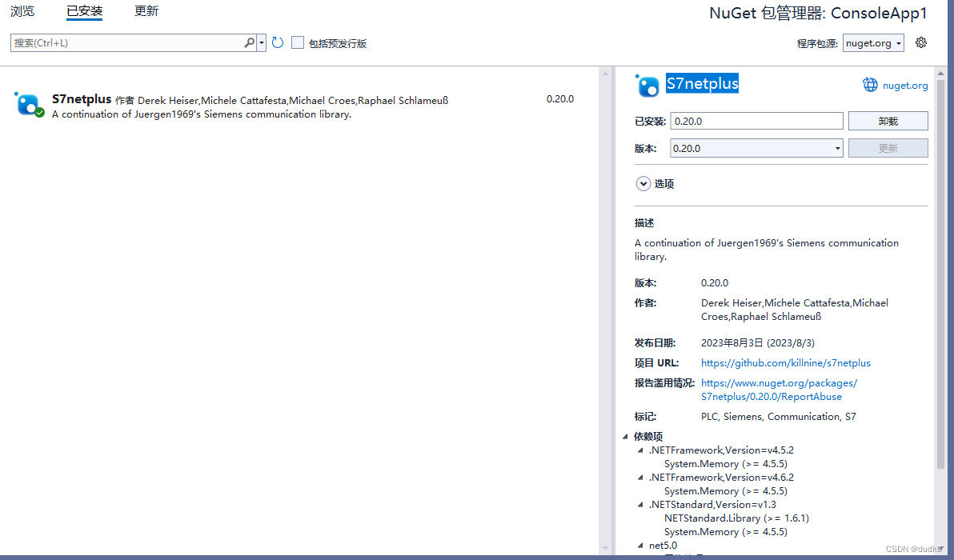Collapse the net5.0 dependency node
The width and height of the screenshot is (954, 560).
[640, 546]
